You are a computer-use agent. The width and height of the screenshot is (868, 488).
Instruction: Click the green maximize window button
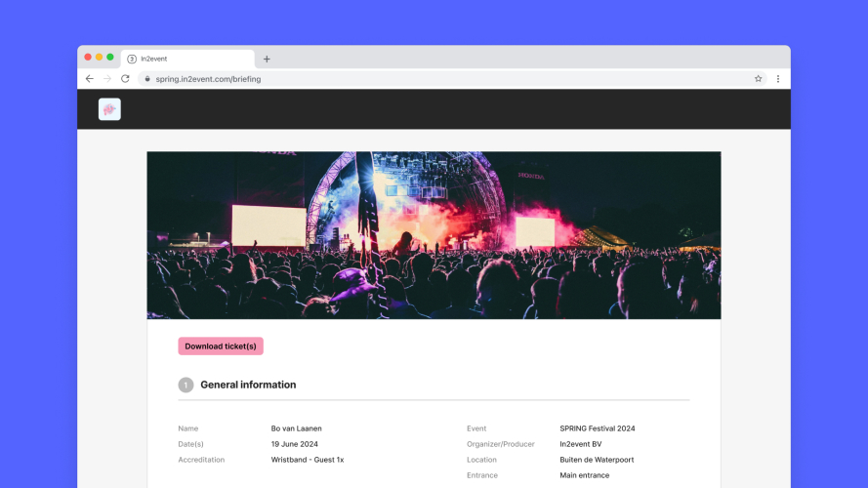click(x=110, y=57)
